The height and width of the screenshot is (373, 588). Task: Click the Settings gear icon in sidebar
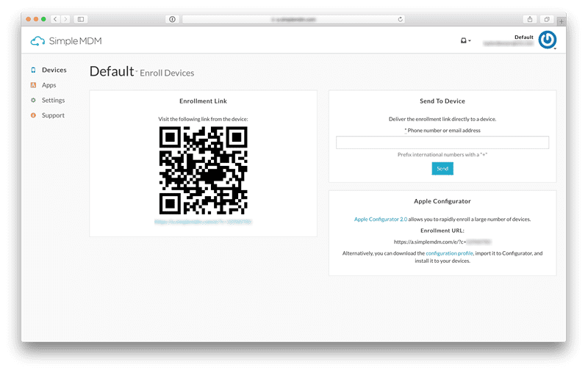pyautogui.click(x=33, y=100)
